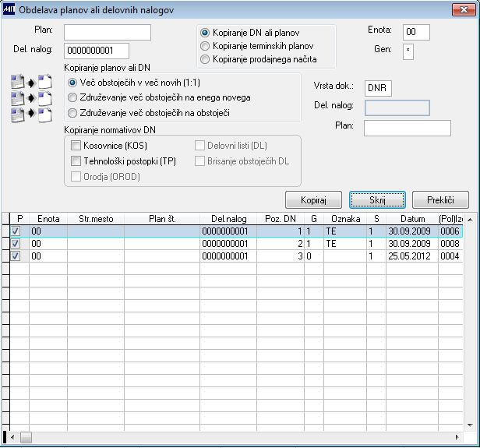Screen dimensions: 480x448
Task: Click the horizontal scrollbar left arrow
Action: point(12,437)
